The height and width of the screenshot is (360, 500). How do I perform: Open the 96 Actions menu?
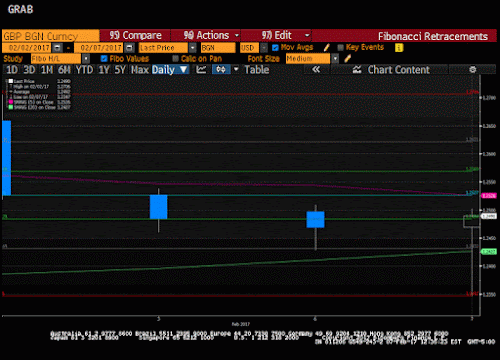205,35
